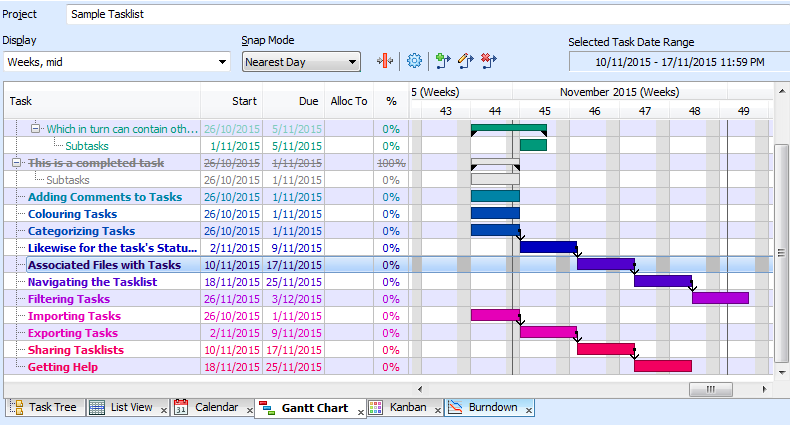Click the horizontal scrollbar thumb
This screenshot has width=790, height=425.
[x=710, y=389]
